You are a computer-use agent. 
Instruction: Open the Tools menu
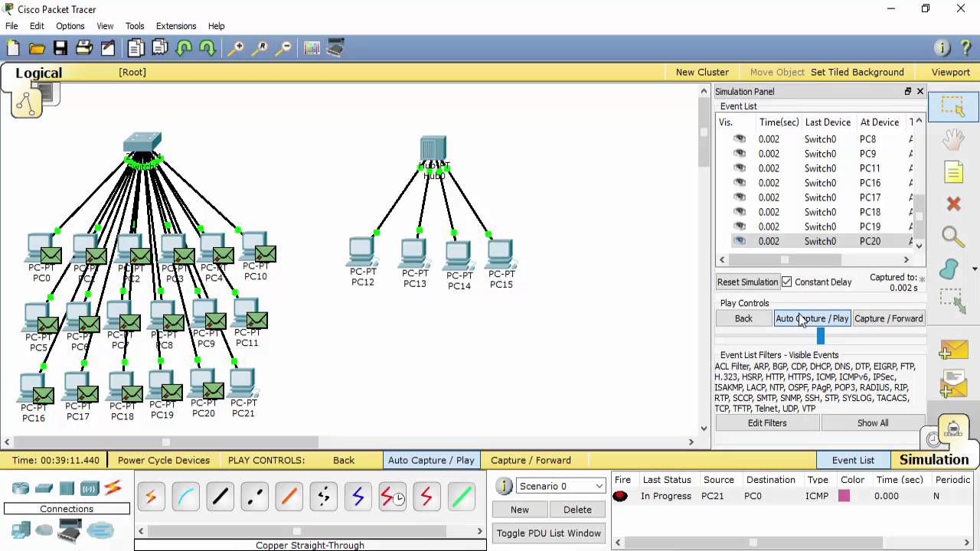[x=135, y=26]
